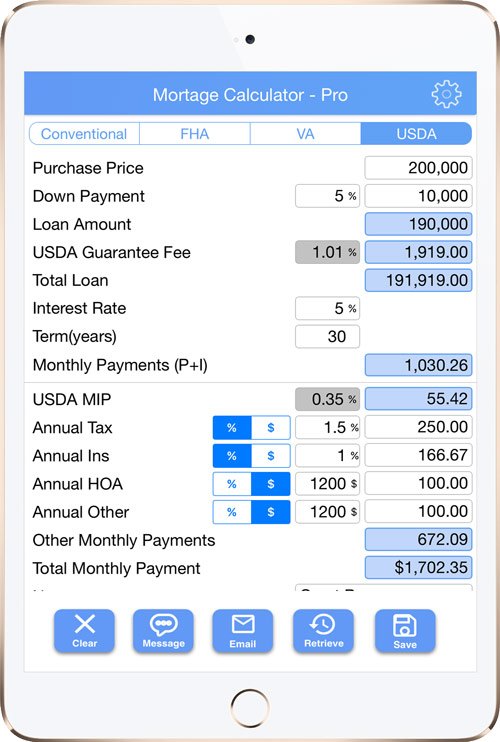Set Annual Tax to dollar mode
The width and height of the screenshot is (500, 742).
pyautogui.click(x=271, y=428)
